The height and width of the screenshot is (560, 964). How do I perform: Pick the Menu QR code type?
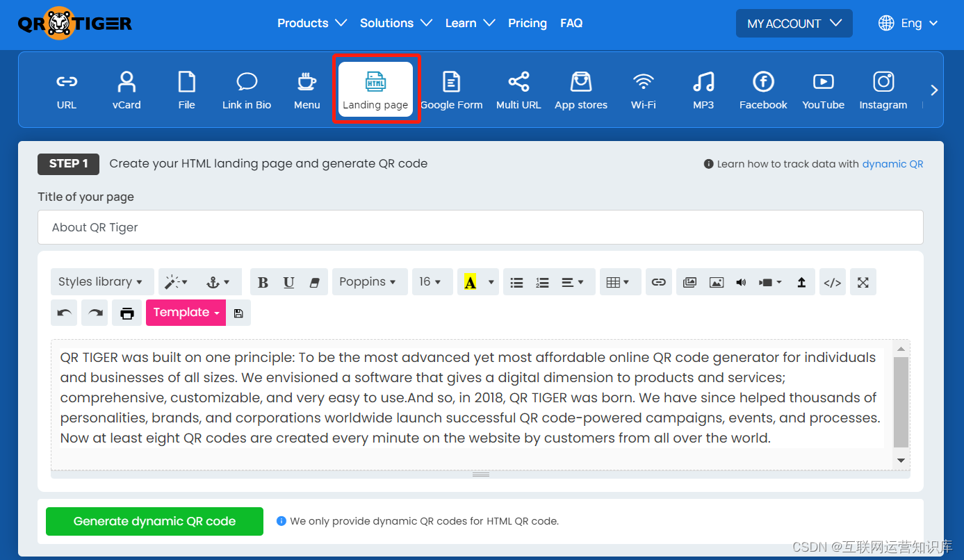(x=307, y=90)
